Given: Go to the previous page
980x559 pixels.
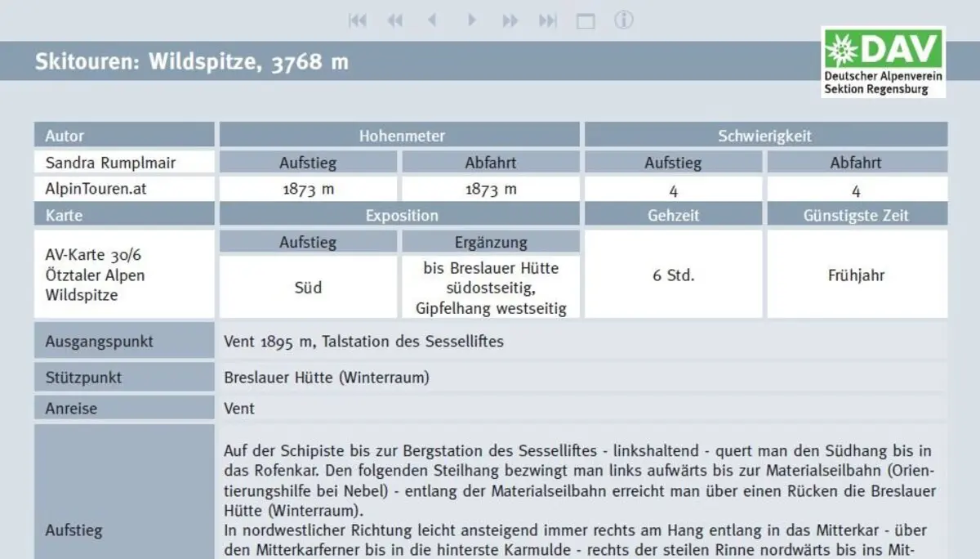Looking at the screenshot, I should 433,20.
